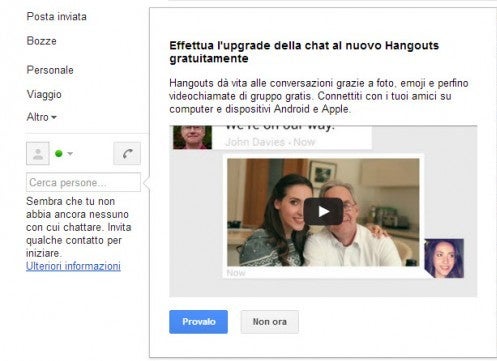The width and height of the screenshot is (497, 361).
Task: Expand the Altro labels menu
Action: click(x=42, y=117)
